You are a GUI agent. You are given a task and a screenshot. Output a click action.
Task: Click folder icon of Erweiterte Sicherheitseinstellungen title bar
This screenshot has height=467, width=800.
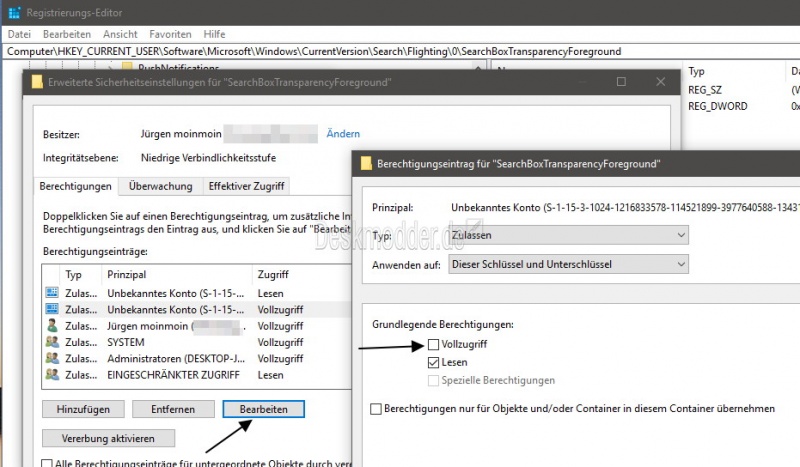[x=37, y=82]
